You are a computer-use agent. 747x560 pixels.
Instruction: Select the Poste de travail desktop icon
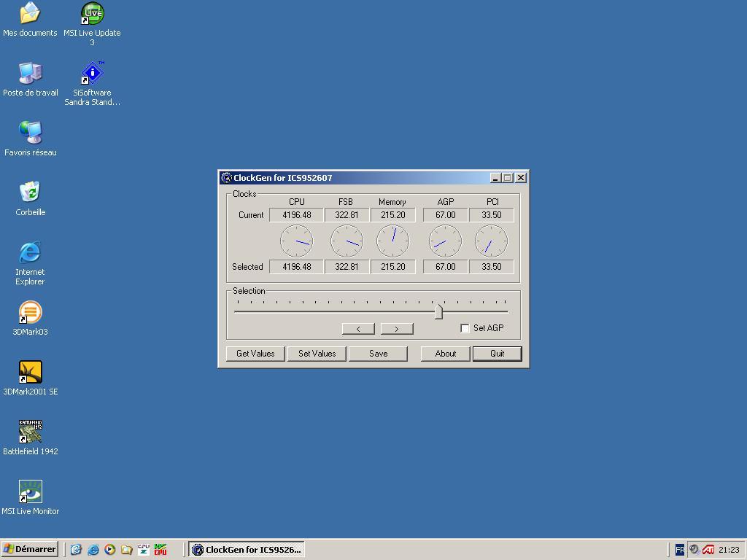point(31,73)
